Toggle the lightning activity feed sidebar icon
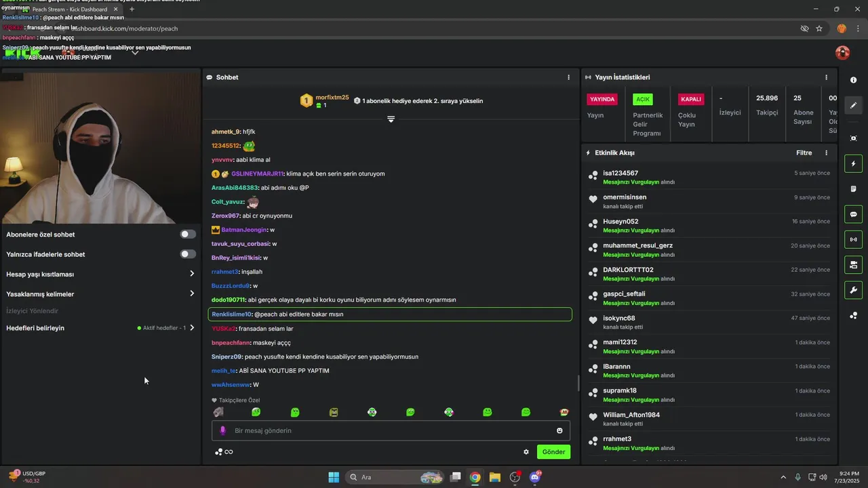 click(x=853, y=163)
